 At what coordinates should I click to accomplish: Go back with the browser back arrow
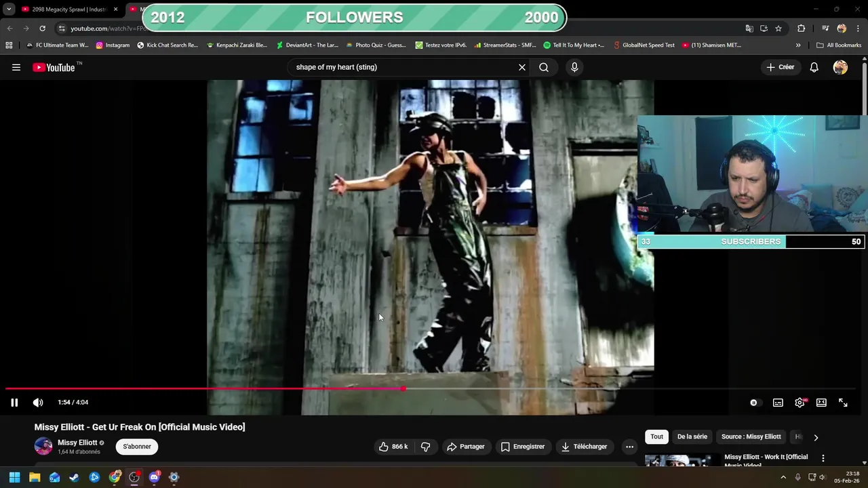[9, 28]
